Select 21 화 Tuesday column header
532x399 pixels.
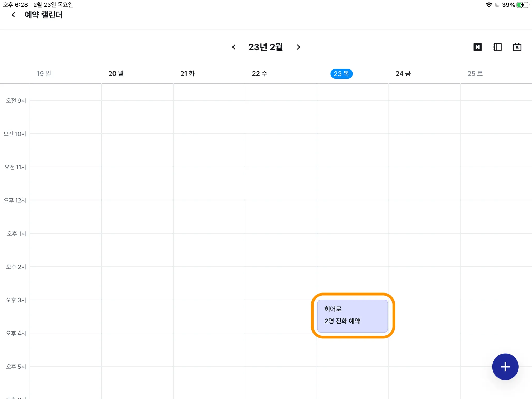pyautogui.click(x=187, y=74)
